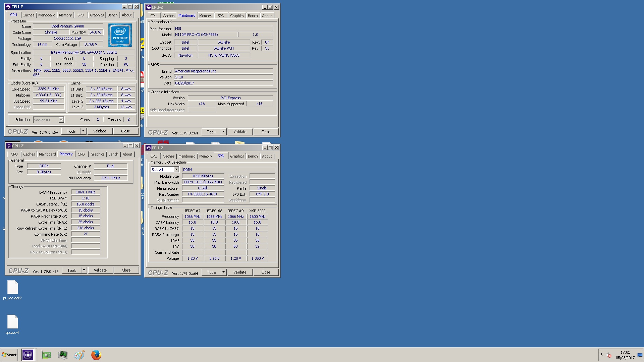Click CPU-Z title icon in CPU window
Screen dimensions: 644x362
[x=8, y=7]
